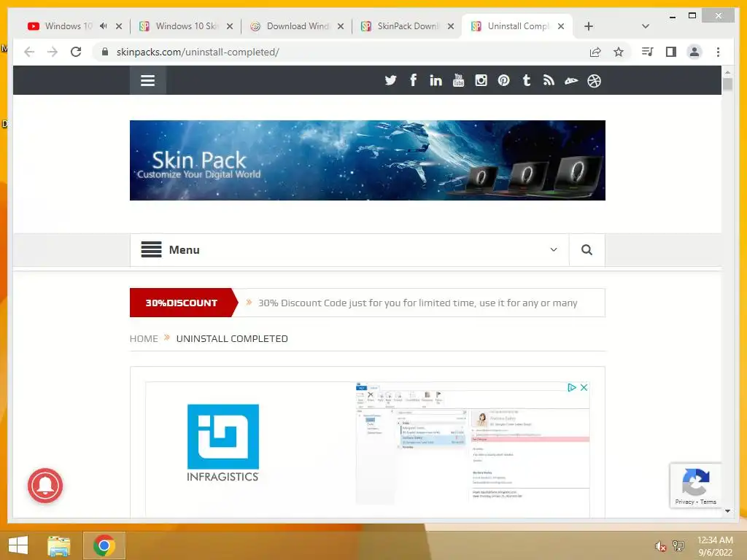This screenshot has height=560, width=747.
Task: Click the Infragistics ad logo
Action: click(x=223, y=443)
